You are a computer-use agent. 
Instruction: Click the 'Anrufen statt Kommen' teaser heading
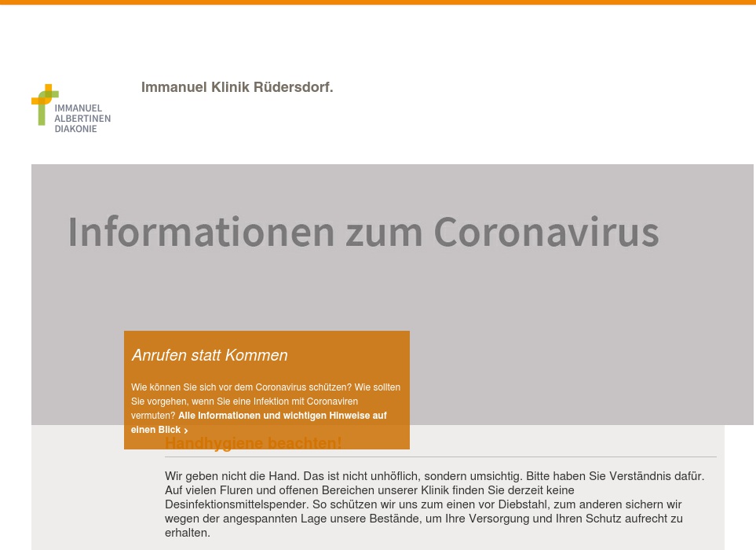pos(210,355)
